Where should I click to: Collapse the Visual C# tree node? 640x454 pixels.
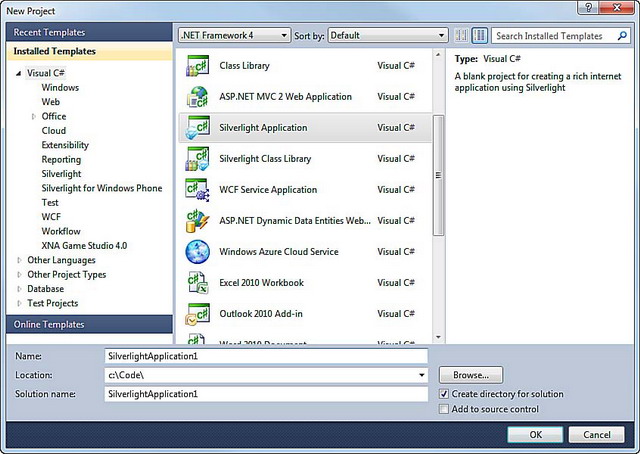pyautogui.click(x=18, y=73)
